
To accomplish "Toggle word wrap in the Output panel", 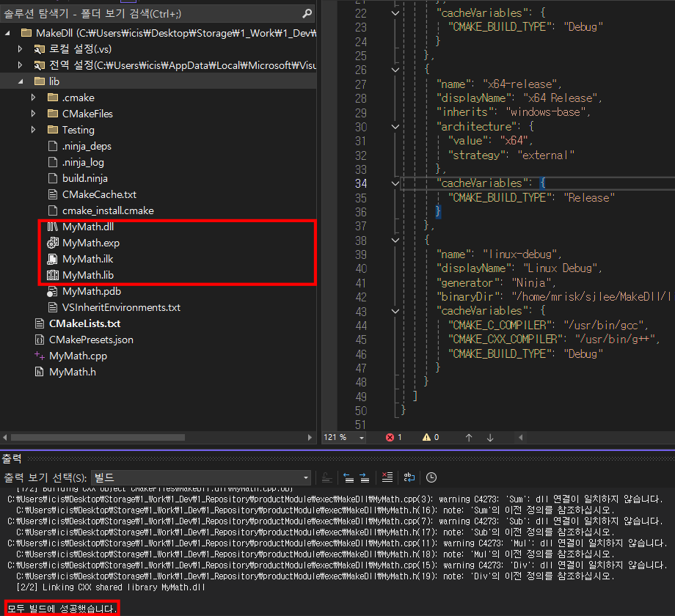I will [x=409, y=477].
